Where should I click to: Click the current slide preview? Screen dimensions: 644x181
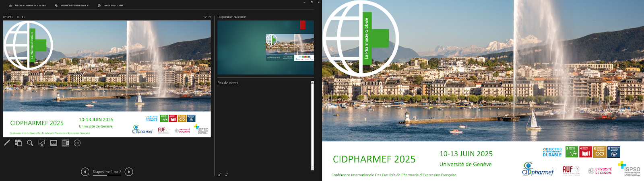pyautogui.click(x=107, y=79)
